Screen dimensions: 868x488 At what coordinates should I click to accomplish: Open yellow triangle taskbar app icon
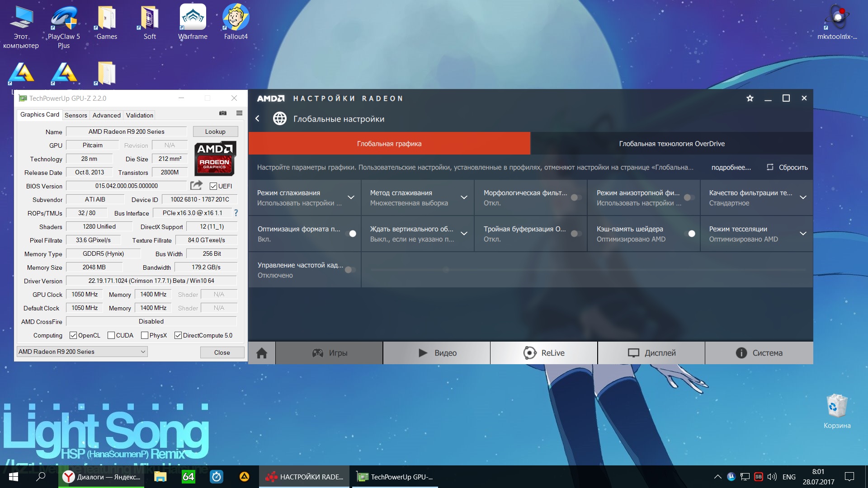(244, 477)
